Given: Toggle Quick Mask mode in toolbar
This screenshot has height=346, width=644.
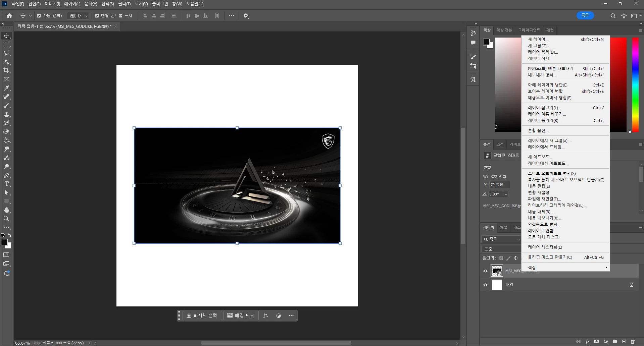Looking at the screenshot, I should point(6,255).
